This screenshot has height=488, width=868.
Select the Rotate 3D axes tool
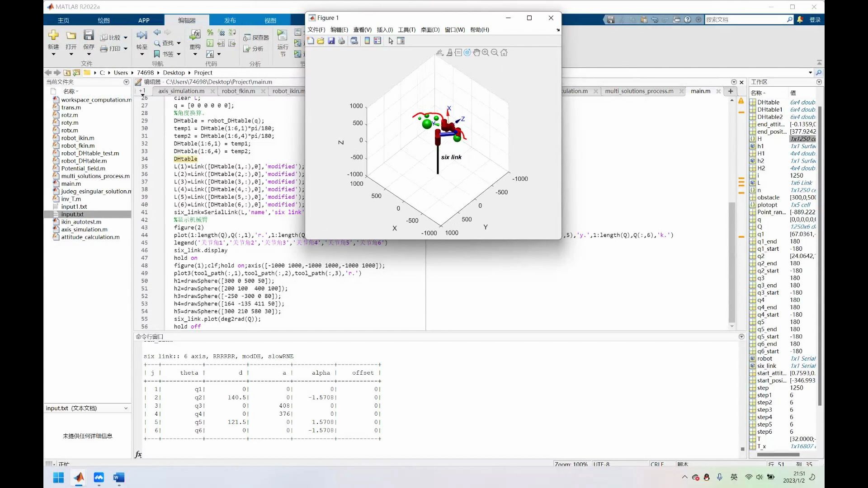pyautogui.click(x=467, y=52)
